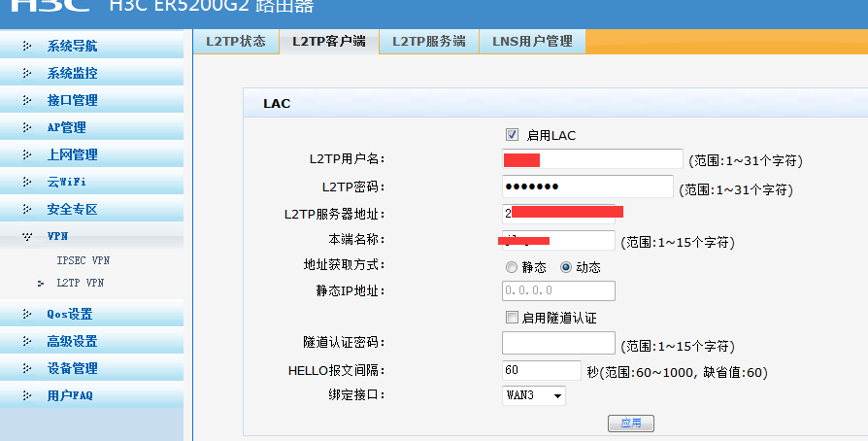868x441 pixels.
Task: Switch to the L2TP服务端 tab
Action: point(429,42)
